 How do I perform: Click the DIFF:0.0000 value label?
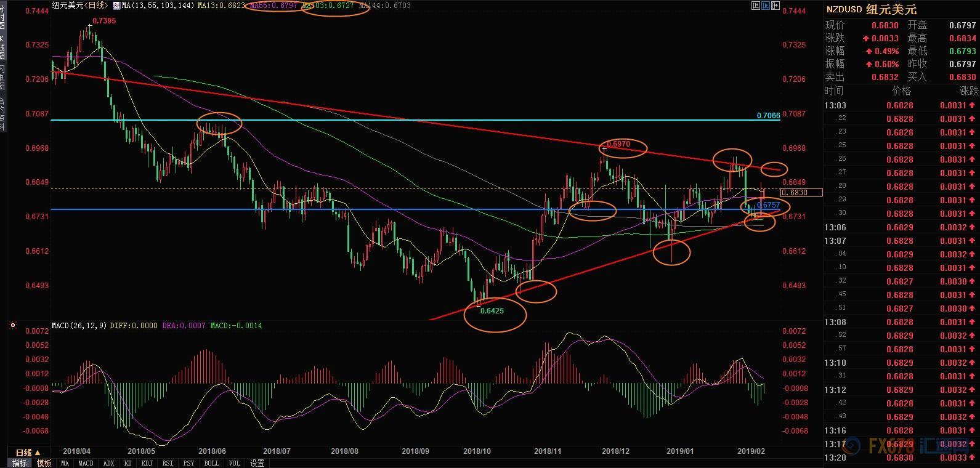pyautogui.click(x=134, y=325)
